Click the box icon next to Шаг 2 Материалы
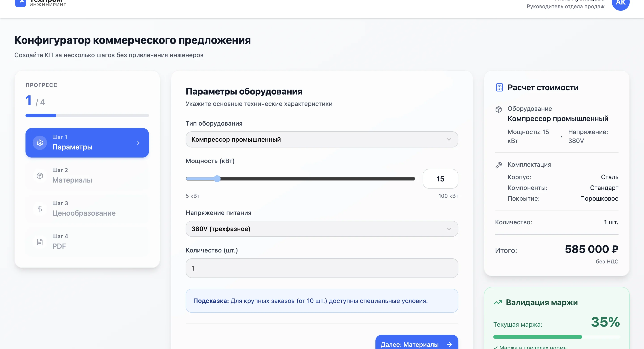The width and height of the screenshot is (644, 349). [40, 176]
